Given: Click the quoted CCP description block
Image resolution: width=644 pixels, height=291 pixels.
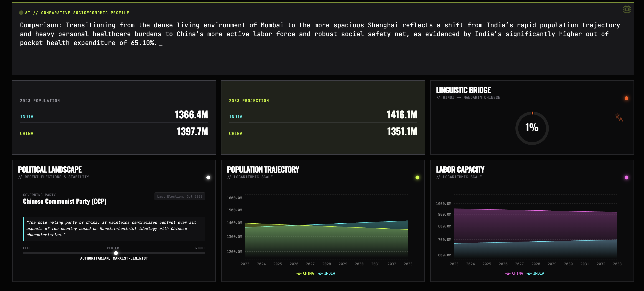Looking at the screenshot, I should tap(114, 229).
